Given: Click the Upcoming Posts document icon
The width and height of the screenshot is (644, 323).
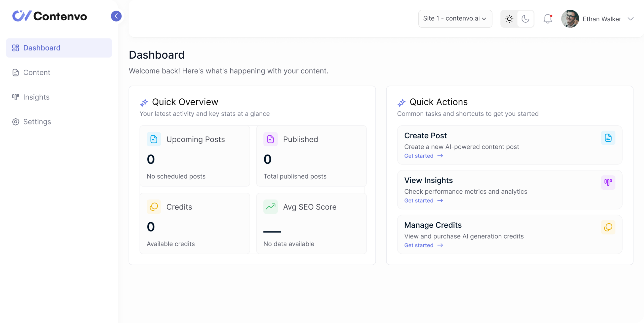Looking at the screenshot, I should pyautogui.click(x=154, y=139).
